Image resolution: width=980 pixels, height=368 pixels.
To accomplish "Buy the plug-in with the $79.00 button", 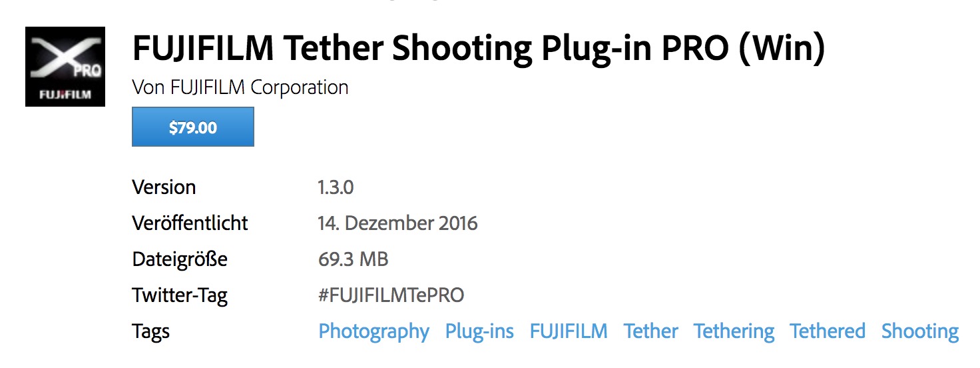I will [x=193, y=127].
